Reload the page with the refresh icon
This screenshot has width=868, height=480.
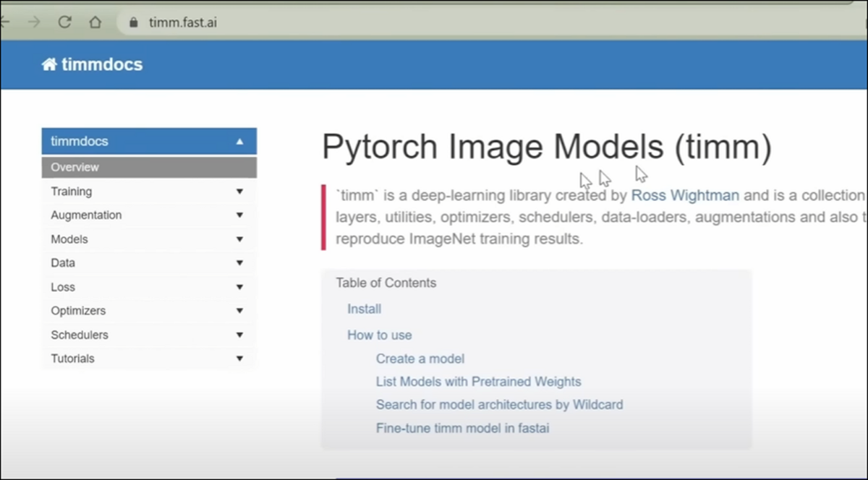tap(64, 22)
